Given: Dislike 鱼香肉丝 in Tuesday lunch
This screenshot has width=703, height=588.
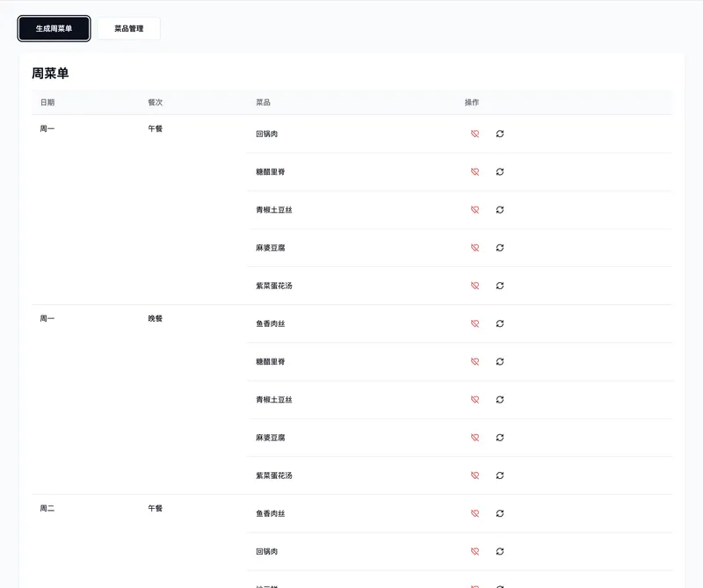Looking at the screenshot, I should [475, 513].
